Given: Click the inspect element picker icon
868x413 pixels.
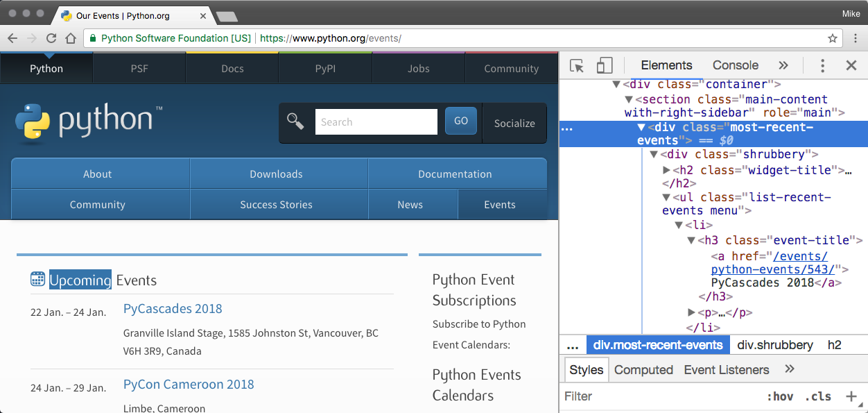Looking at the screenshot, I should click(577, 66).
